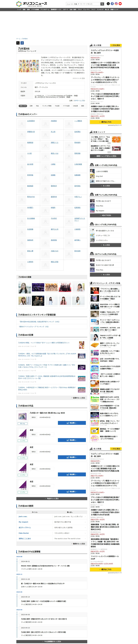138x644 pixels.
Task: Open Oricon's YouTube channel from header
Action: [120, 4]
